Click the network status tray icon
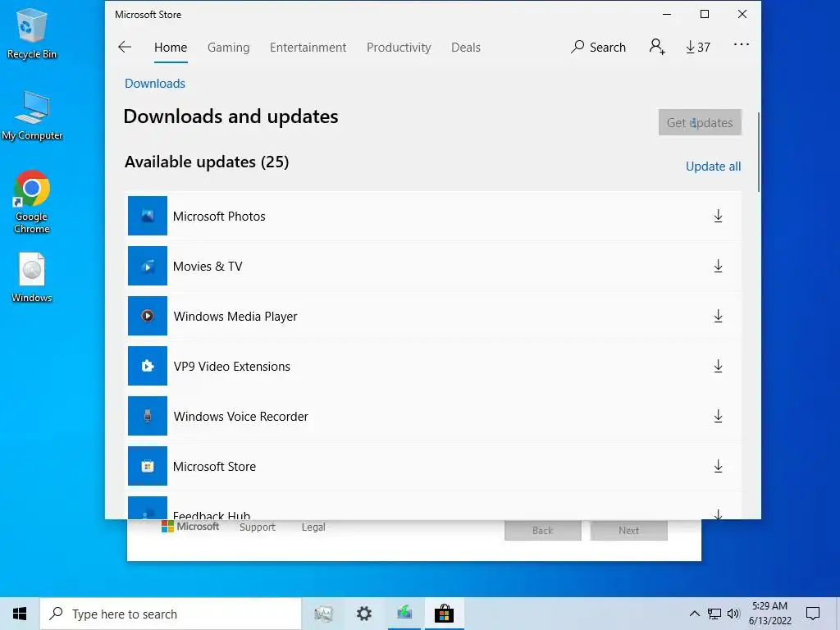The height and width of the screenshot is (630, 840). tap(714, 614)
